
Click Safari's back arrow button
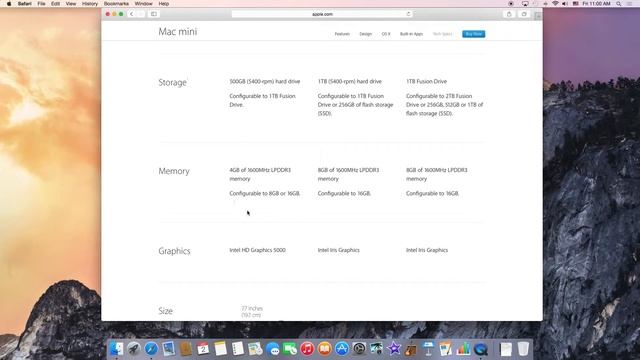tap(131, 14)
